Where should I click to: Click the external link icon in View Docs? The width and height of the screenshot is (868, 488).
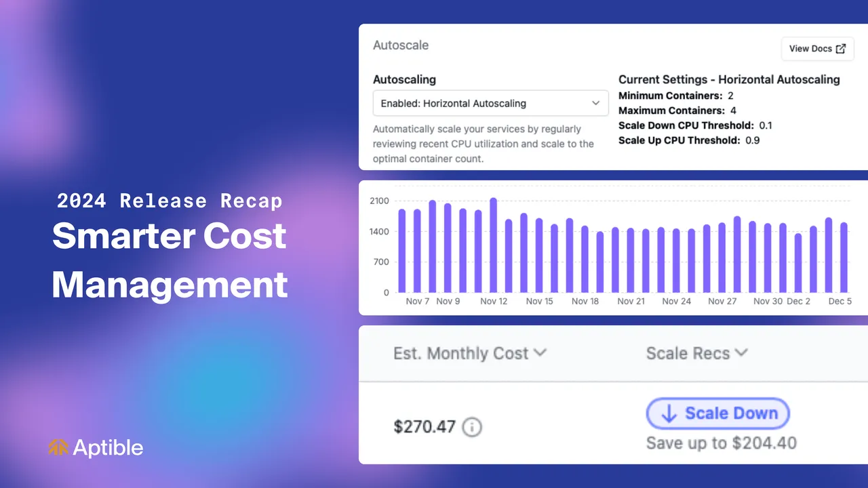pyautogui.click(x=841, y=49)
